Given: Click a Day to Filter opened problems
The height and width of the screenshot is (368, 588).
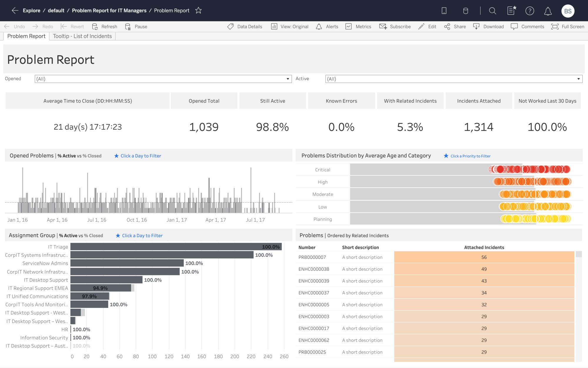Looking at the screenshot, I should (141, 156).
